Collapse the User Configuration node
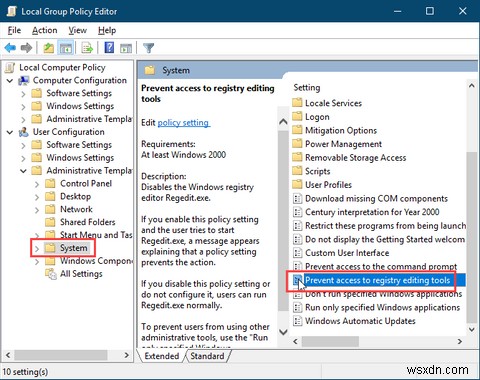Image resolution: width=480 pixels, height=380 pixels. pyautogui.click(x=10, y=132)
